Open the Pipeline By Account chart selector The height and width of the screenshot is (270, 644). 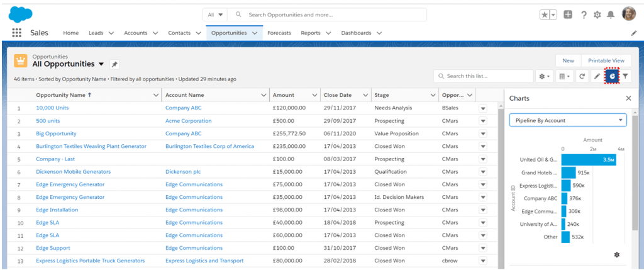coord(568,120)
